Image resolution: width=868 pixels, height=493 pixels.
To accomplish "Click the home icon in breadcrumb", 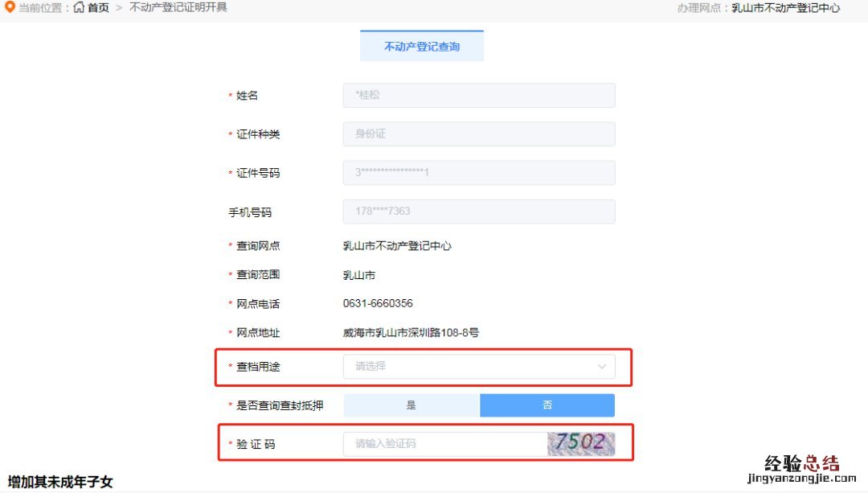I will tap(79, 7).
